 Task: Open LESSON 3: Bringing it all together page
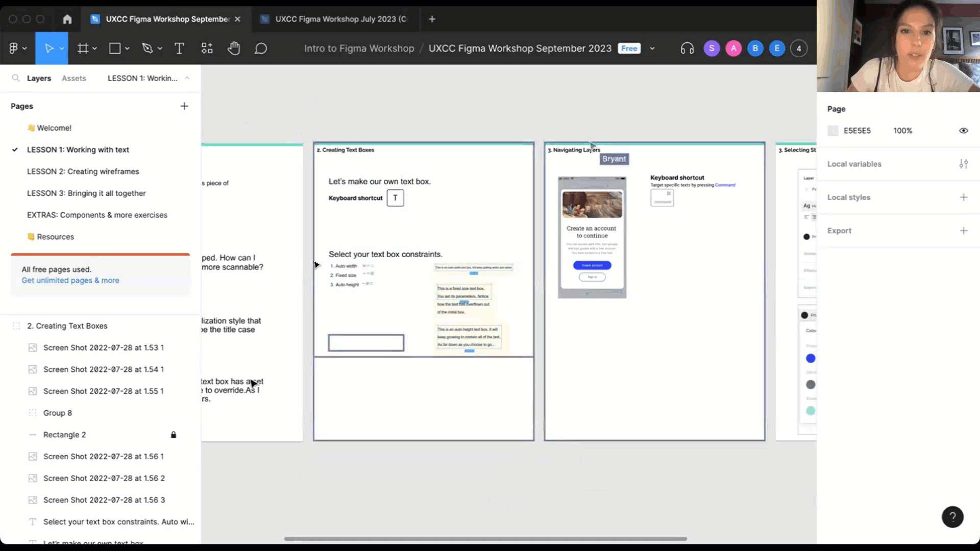(86, 193)
